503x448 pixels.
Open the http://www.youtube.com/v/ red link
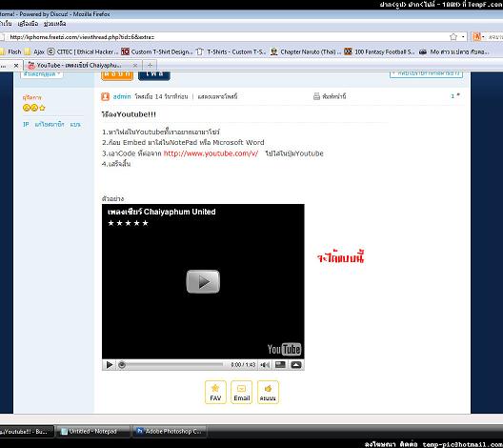click(211, 153)
